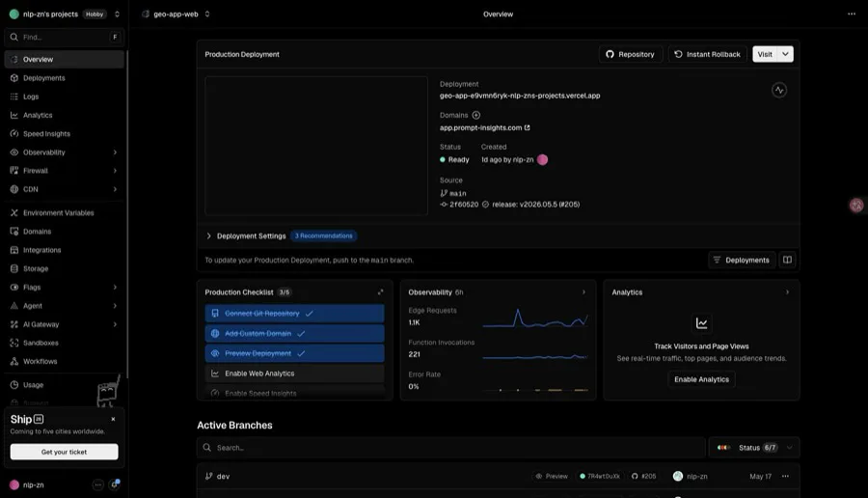868x498 pixels.
Task: Open project switcher beside geo-app-web
Action: tap(207, 14)
